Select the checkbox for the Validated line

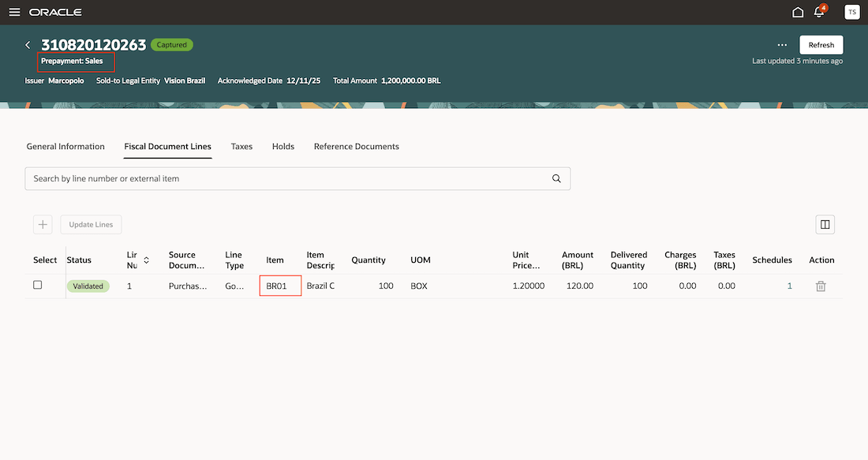click(x=37, y=285)
